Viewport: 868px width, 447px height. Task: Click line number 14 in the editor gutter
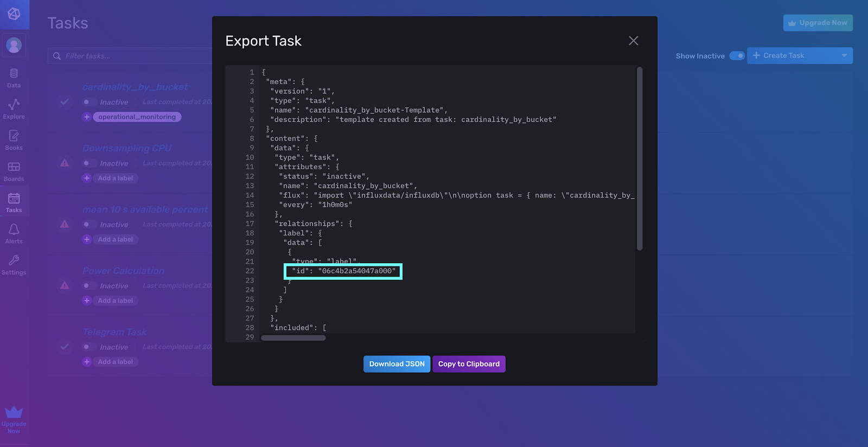(x=250, y=195)
